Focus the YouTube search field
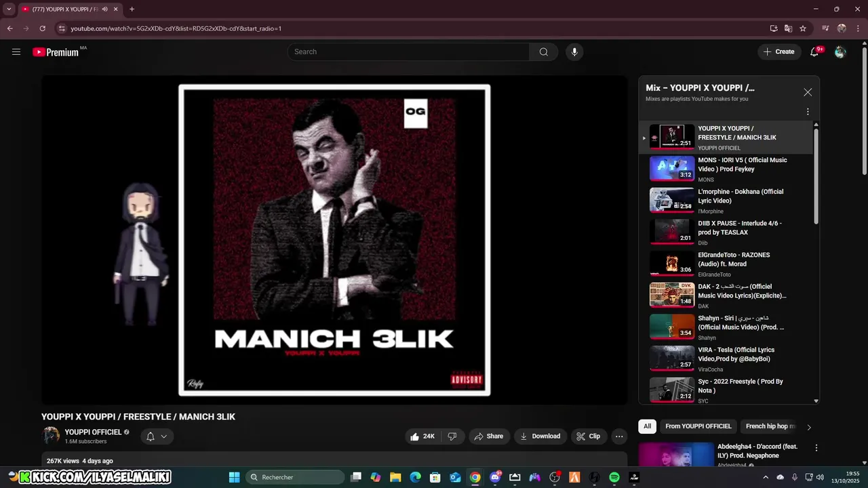 point(409,52)
